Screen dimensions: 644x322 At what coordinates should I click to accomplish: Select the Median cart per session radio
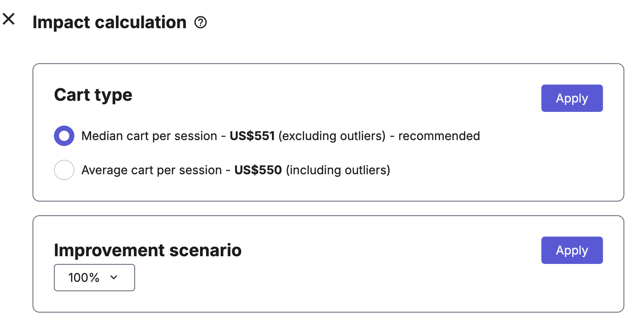(64, 136)
